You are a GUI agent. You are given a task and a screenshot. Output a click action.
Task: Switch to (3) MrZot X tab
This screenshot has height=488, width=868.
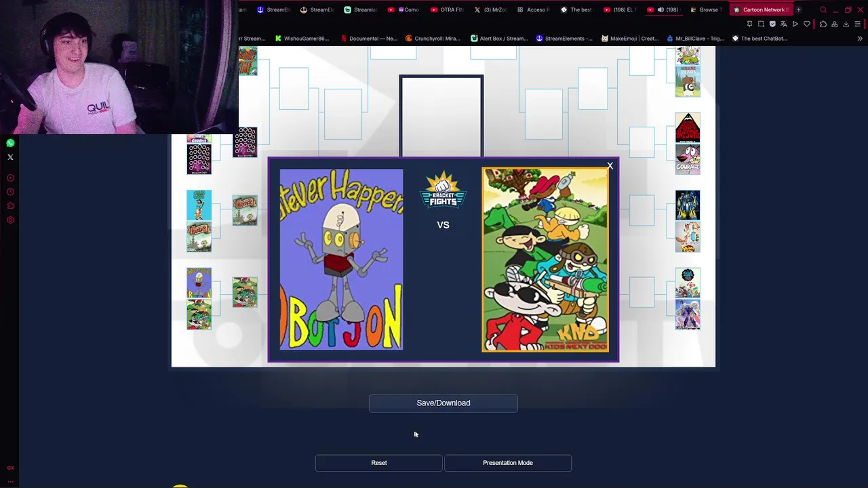[x=491, y=9]
